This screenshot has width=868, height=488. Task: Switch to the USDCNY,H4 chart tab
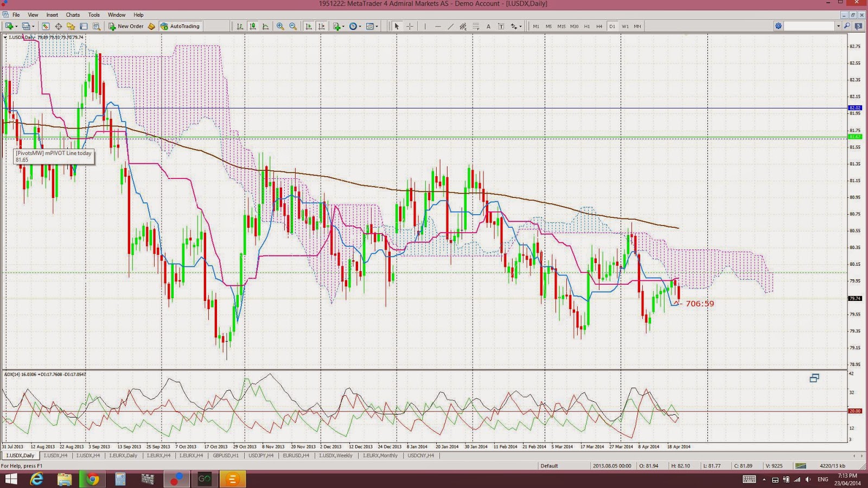pos(420,455)
